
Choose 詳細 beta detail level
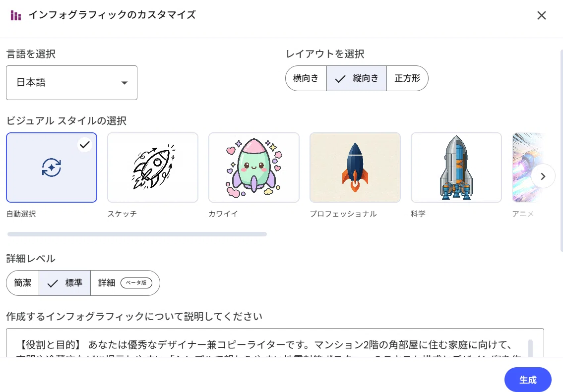125,283
